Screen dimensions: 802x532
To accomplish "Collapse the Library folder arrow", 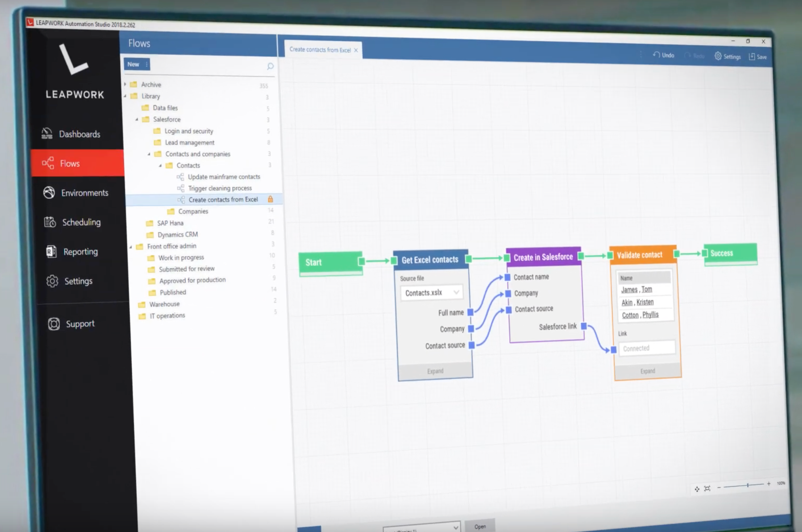I will coord(125,96).
